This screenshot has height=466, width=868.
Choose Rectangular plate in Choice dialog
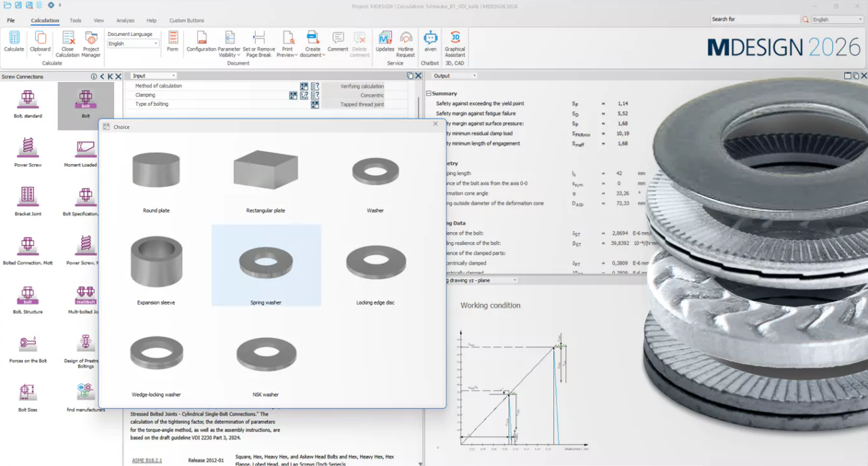[x=265, y=181]
